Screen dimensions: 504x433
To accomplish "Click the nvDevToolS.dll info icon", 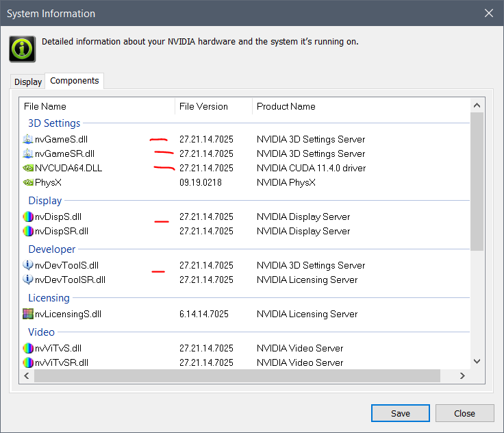I will pos(28,265).
